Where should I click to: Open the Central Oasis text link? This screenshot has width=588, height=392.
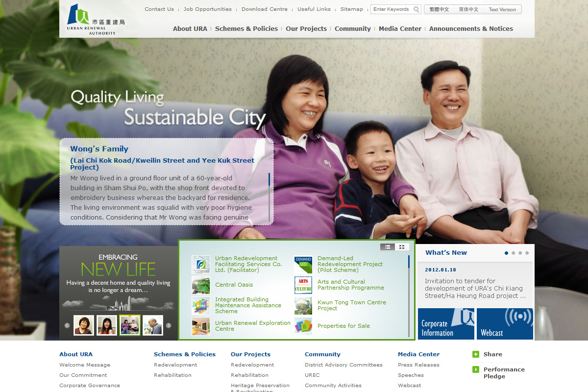[x=234, y=285]
